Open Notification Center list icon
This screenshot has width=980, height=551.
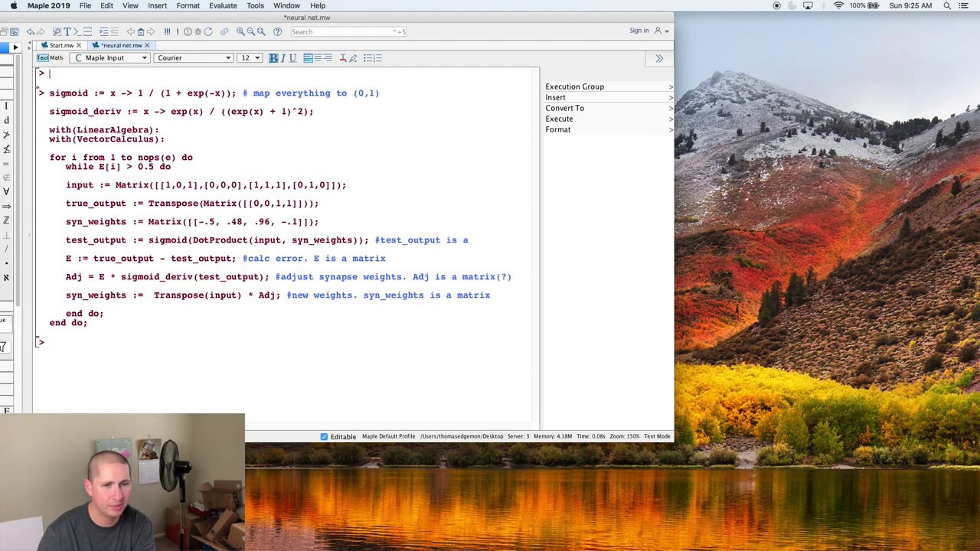point(964,5)
